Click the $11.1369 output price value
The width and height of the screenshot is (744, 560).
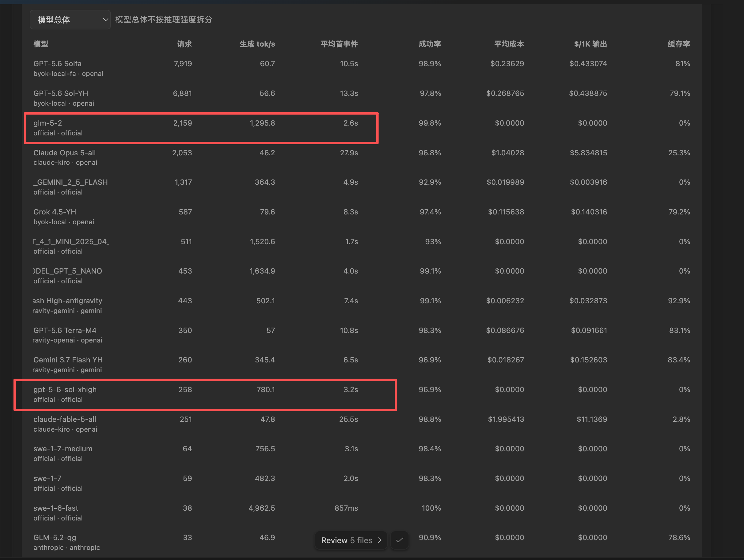click(592, 419)
